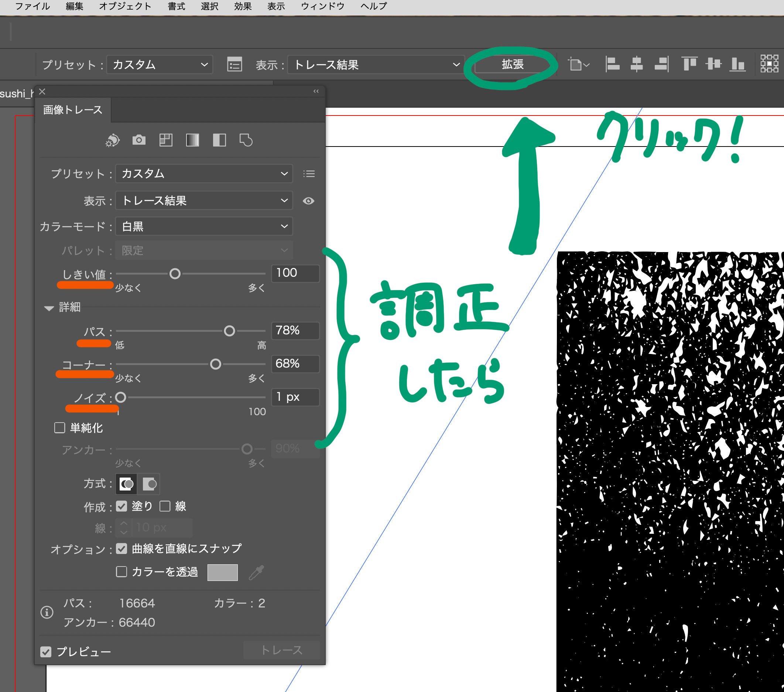
Task: Uncheck the 塗り checkbox
Action: (121, 506)
